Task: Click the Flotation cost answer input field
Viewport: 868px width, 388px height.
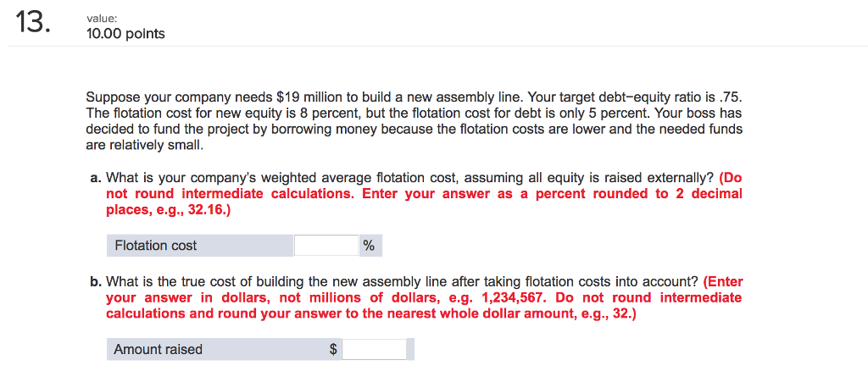Action: (x=326, y=246)
